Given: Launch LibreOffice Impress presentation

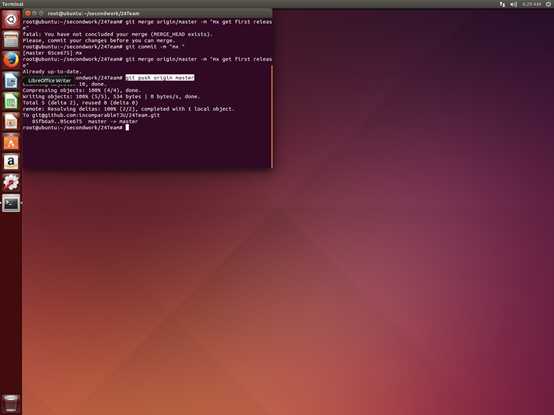Looking at the screenshot, I should click(11, 121).
